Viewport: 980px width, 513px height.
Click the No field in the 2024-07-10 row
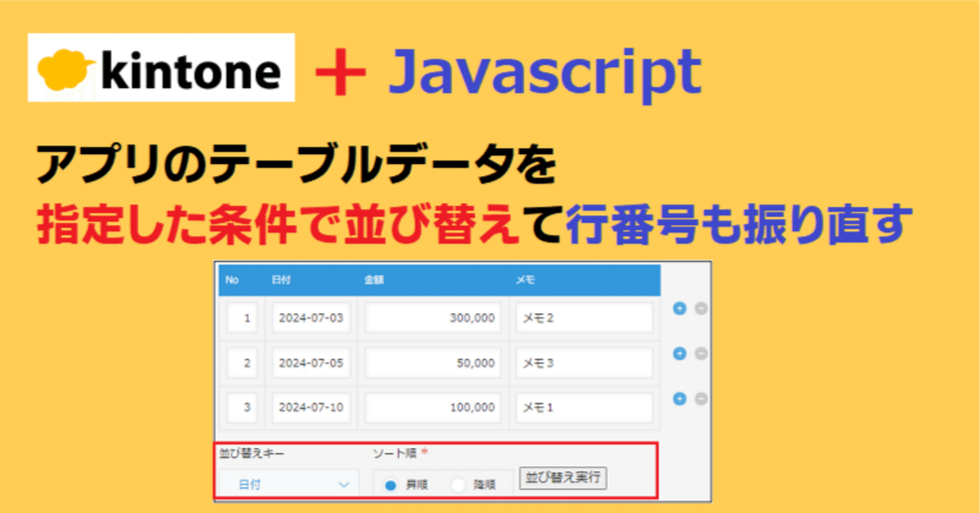coord(242,408)
